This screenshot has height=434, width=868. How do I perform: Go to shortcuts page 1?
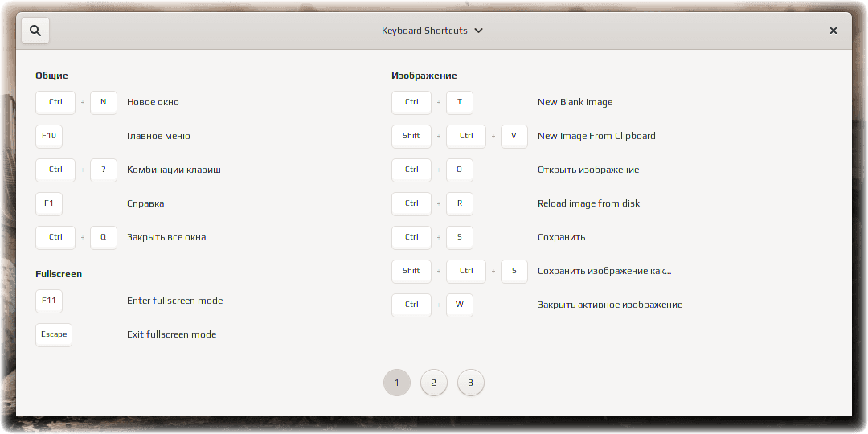click(x=397, y=383)
